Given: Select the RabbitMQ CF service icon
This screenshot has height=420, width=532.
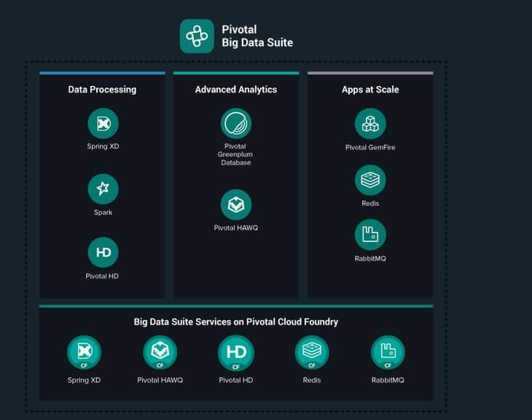Looking at the screenshot, I should (x=388, y=352).
